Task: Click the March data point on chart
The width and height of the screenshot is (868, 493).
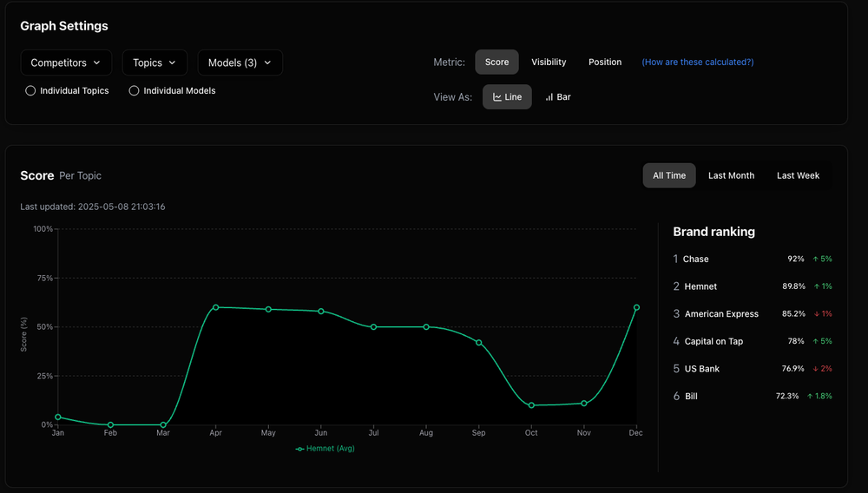Action: [x=163, y=425]
